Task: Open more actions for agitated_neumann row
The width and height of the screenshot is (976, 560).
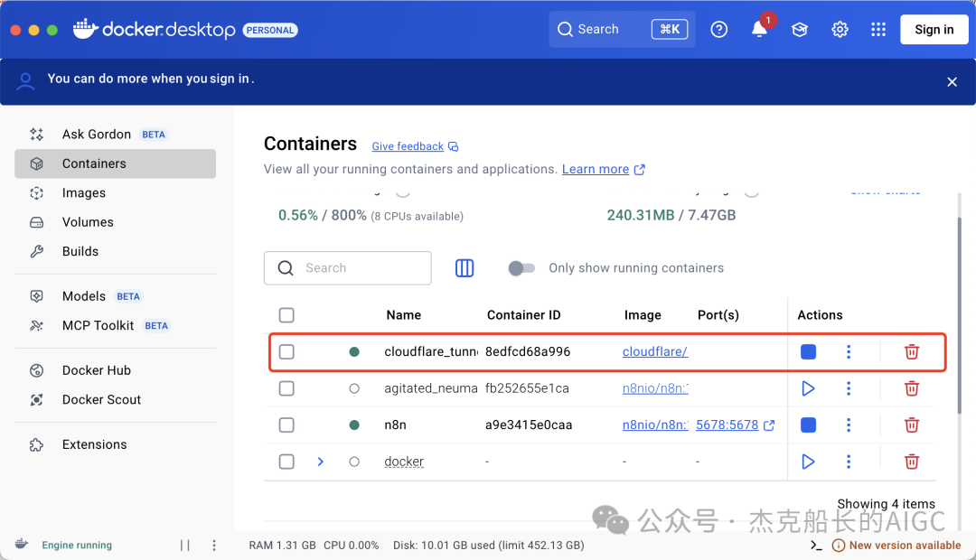Action: coord(849,388)
